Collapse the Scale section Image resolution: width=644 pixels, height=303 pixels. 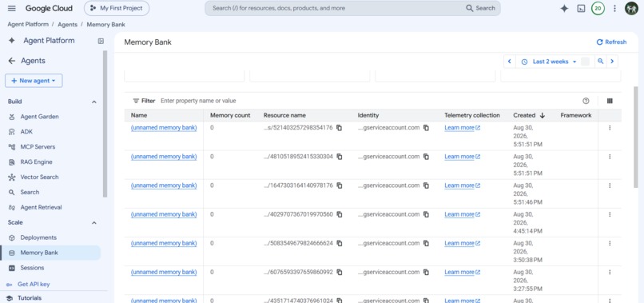(94, 222)
